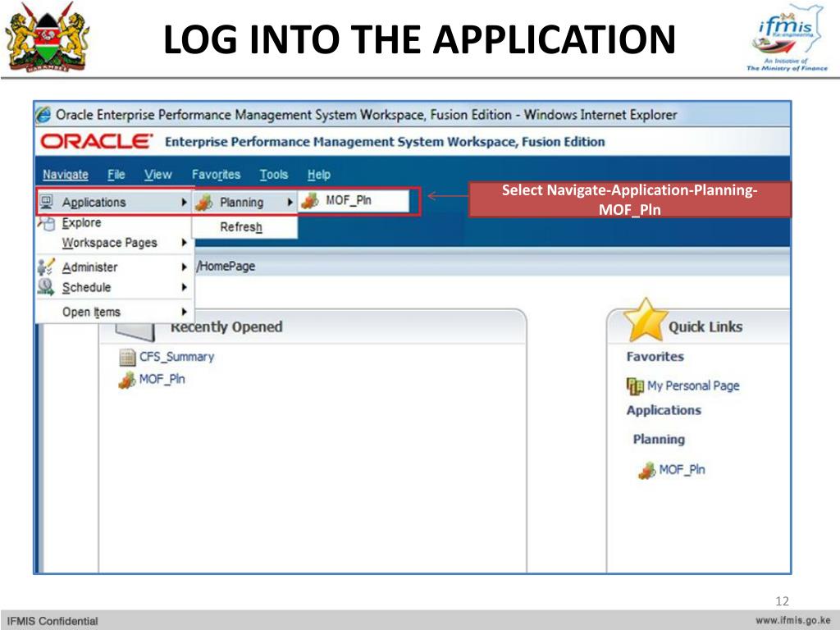This screenshot has height=630, width=840.
Task: Click the Planning submenu icon
Action: (204, 203)
